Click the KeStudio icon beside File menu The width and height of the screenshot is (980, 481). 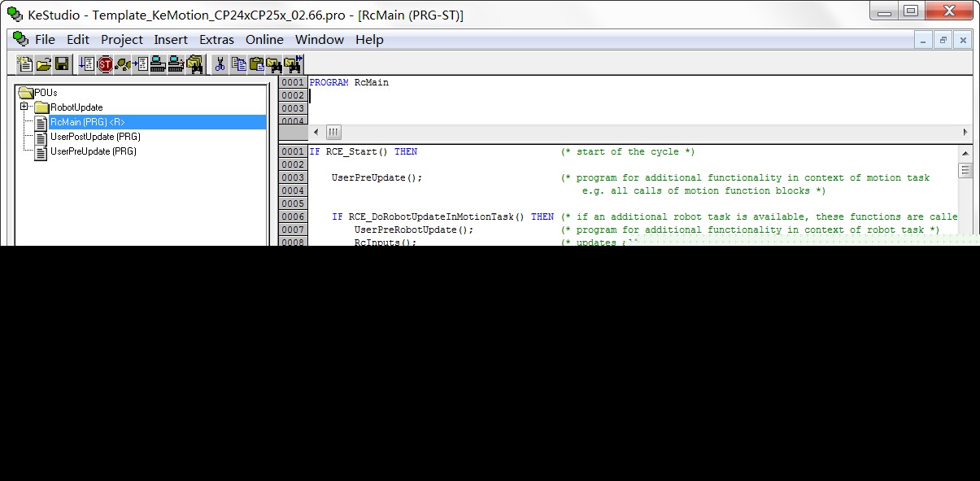(20, 39)
